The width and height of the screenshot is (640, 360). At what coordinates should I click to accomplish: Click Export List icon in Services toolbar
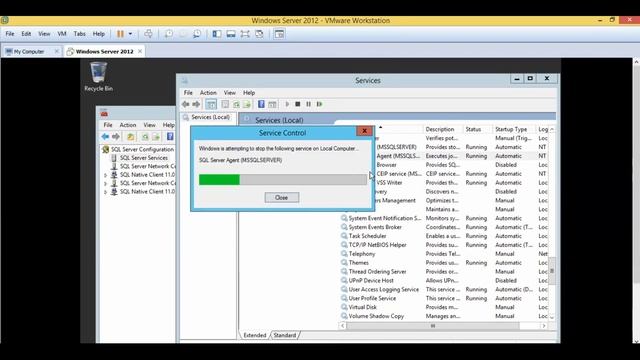coord(247,104)
